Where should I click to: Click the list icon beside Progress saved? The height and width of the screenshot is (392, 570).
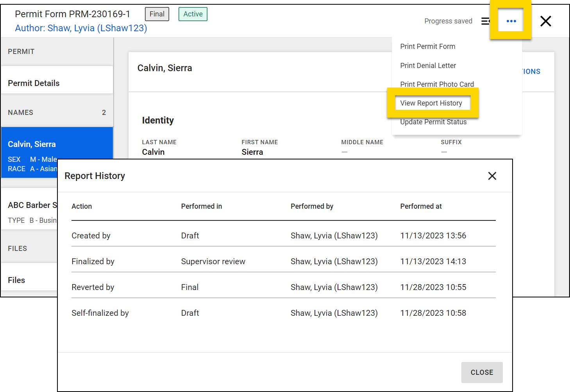[485, 21]
